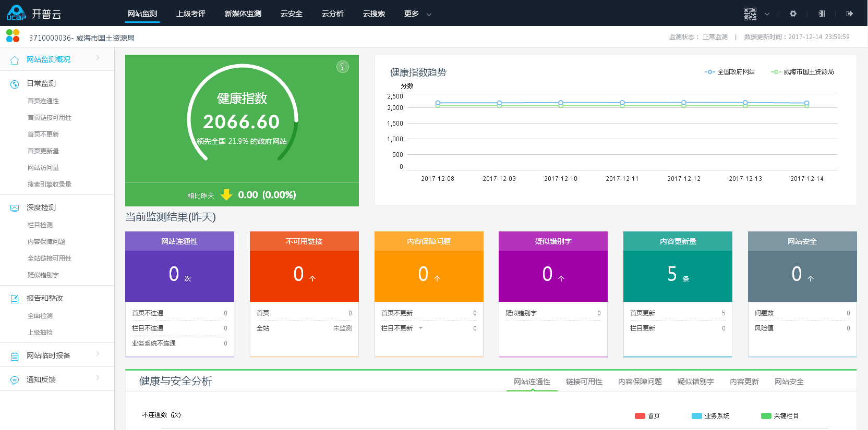Switch to the 链接可用性 analysis tab
This screenshot has height=430, width=868.
584,382
